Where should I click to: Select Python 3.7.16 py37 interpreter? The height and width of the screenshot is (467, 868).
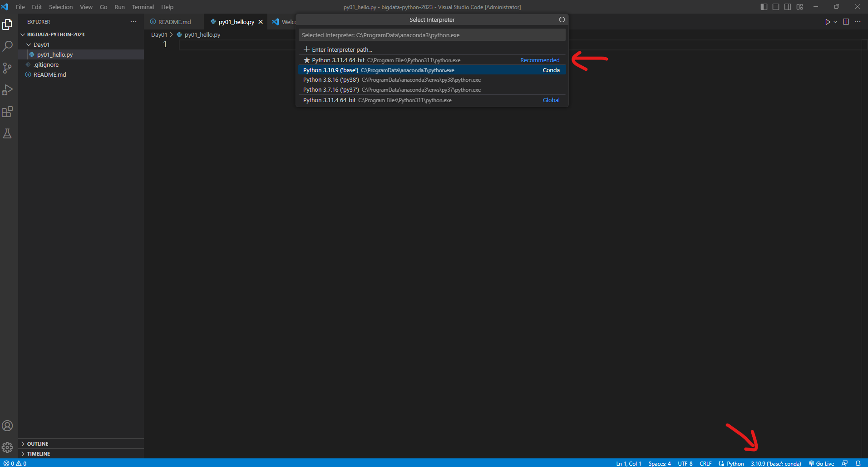coord(432,90)
